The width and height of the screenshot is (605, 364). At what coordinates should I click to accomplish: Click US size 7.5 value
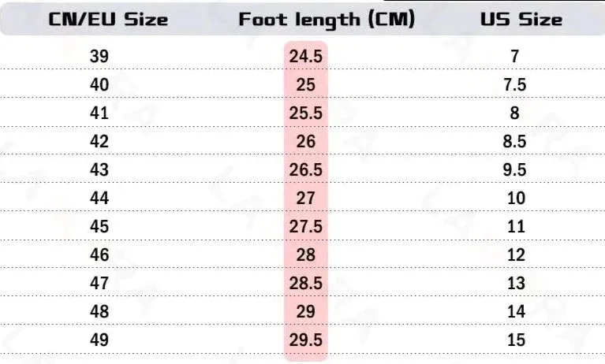pos(515,85)
